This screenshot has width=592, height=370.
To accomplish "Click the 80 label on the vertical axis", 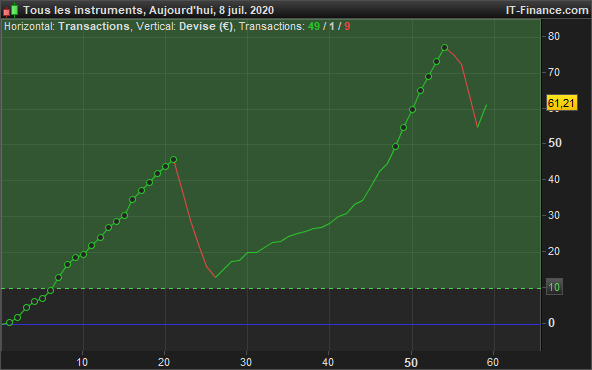I will tap(554, 37).
